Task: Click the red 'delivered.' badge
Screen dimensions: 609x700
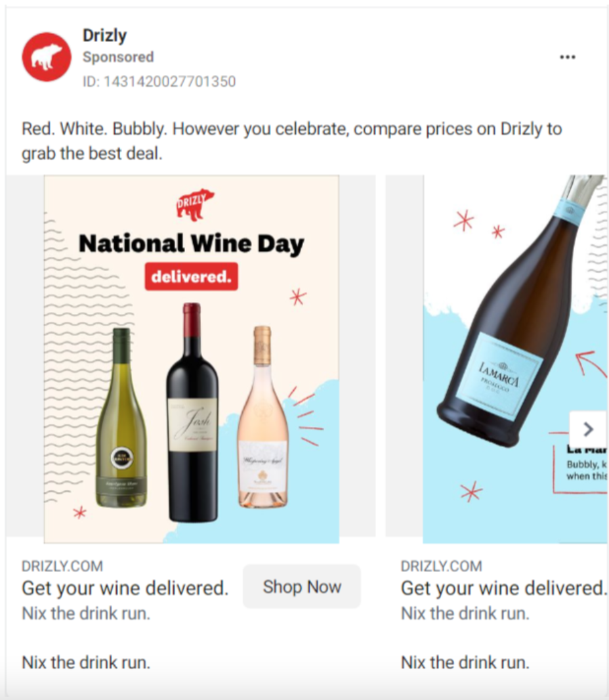Action: point(192,277)
